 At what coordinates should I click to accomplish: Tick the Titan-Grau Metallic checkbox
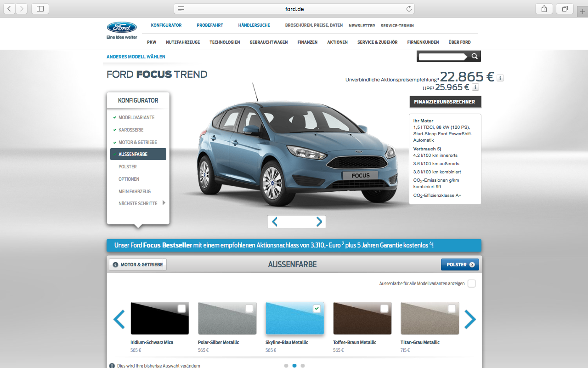point(452,308)
